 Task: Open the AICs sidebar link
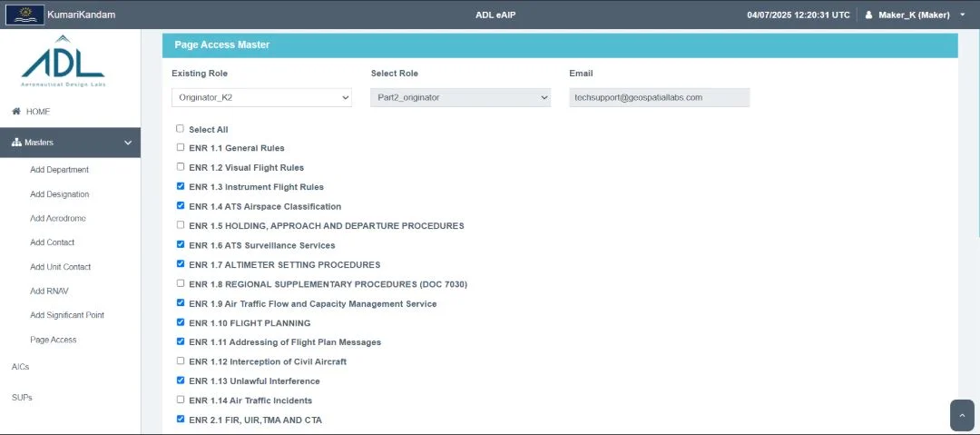[x=21, y=367]
